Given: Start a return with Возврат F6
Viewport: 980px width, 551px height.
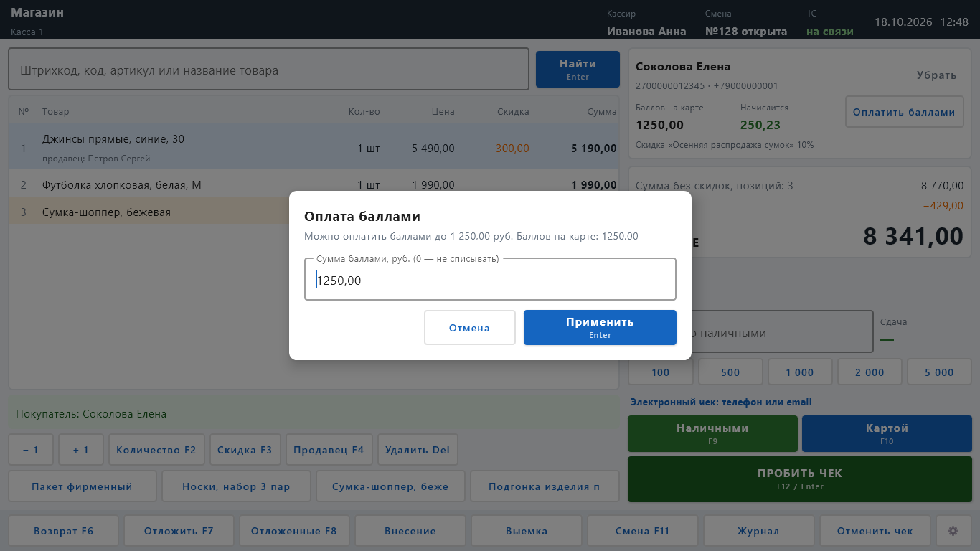Looking at the screenshot, I should 64,531.
